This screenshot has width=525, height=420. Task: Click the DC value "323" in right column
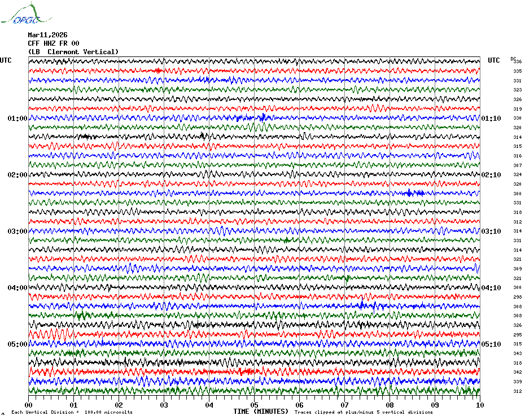[518, 90]
